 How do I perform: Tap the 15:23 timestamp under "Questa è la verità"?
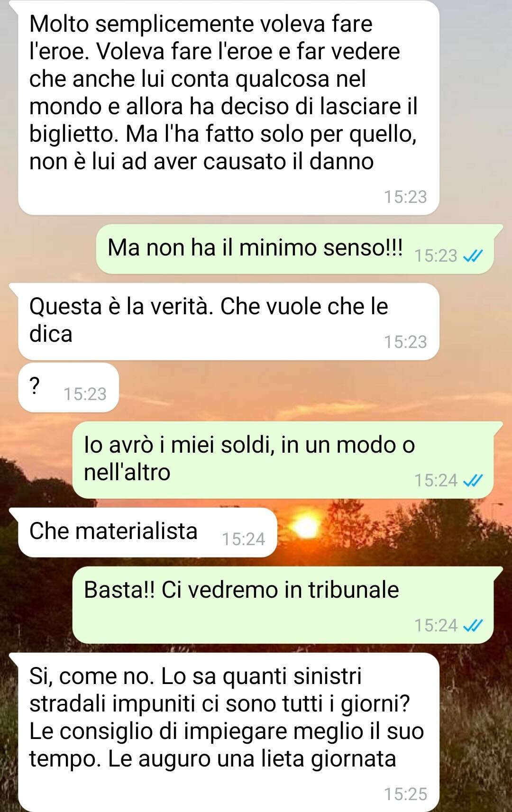tap(405, 342)
